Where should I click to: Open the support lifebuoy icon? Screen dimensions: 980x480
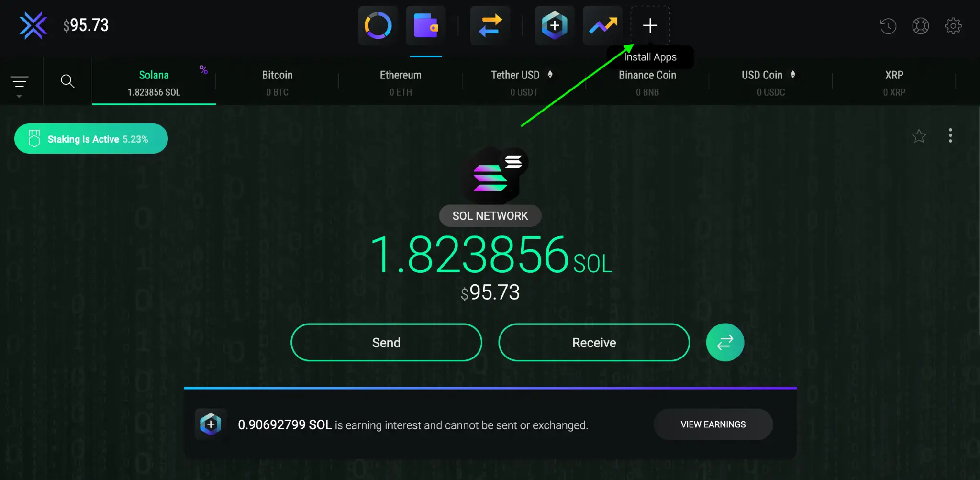click(x=921, y=26)
